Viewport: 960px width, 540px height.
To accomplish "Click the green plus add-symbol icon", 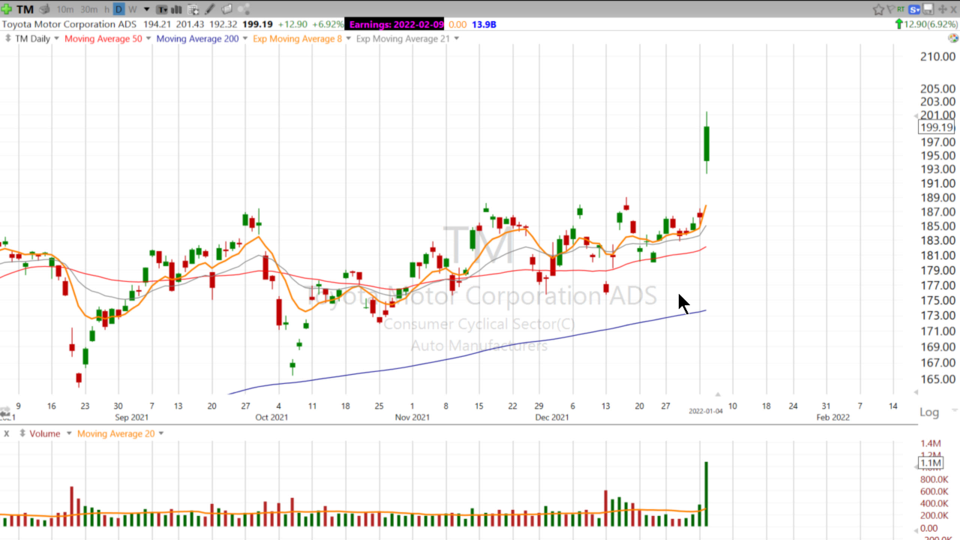I will click(8, 9).
